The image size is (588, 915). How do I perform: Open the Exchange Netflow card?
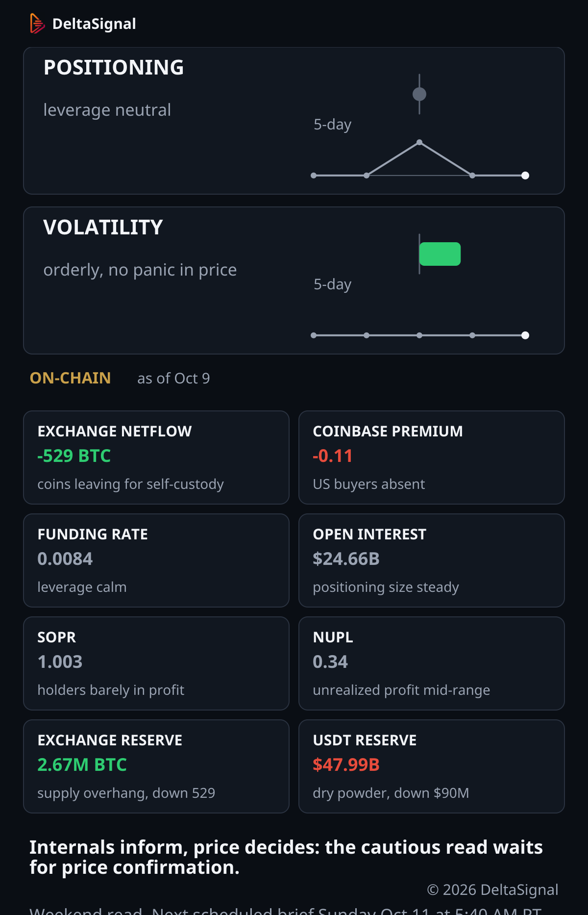[x=156, y=457]
